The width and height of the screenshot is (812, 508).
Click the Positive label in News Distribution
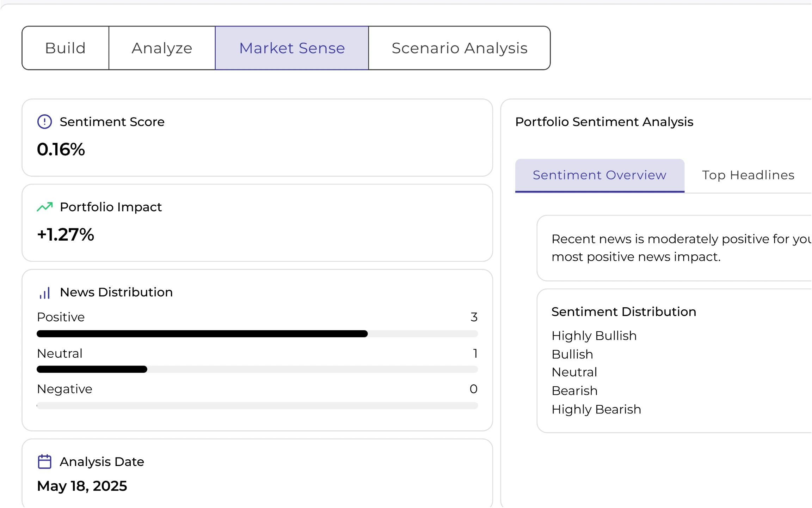click(61, 317)
